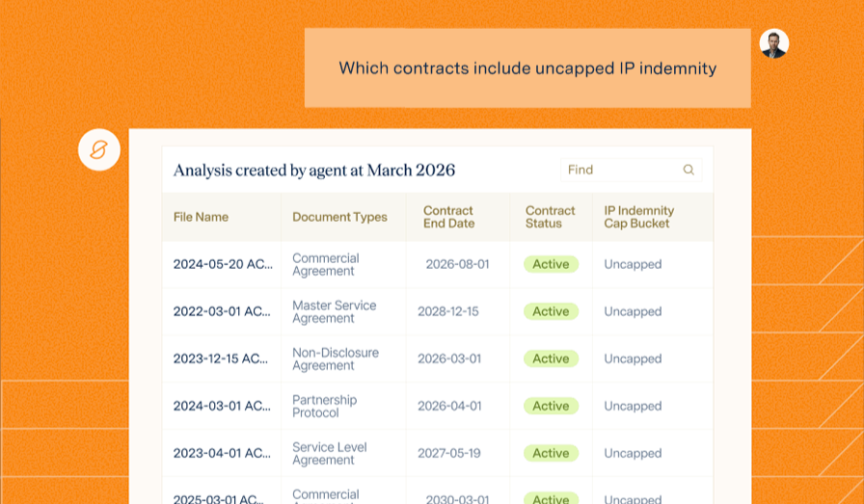Viewport: 864px width, 504px height.
Task: Open the 2023-12-15 AC file
Action: (222, 358)
